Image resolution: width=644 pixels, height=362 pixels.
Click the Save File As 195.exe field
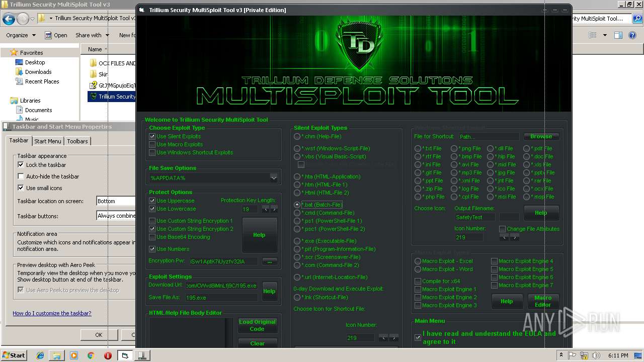tap(221, 297)
